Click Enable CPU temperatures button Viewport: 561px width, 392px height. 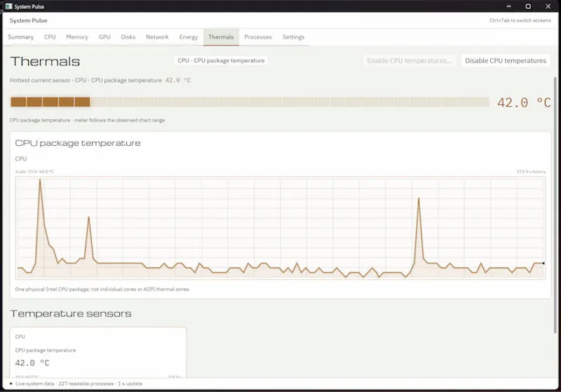[x=410, y=60]
